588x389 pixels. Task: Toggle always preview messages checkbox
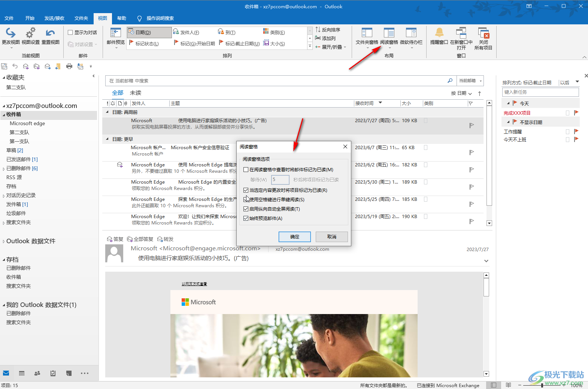click(246, 218)
